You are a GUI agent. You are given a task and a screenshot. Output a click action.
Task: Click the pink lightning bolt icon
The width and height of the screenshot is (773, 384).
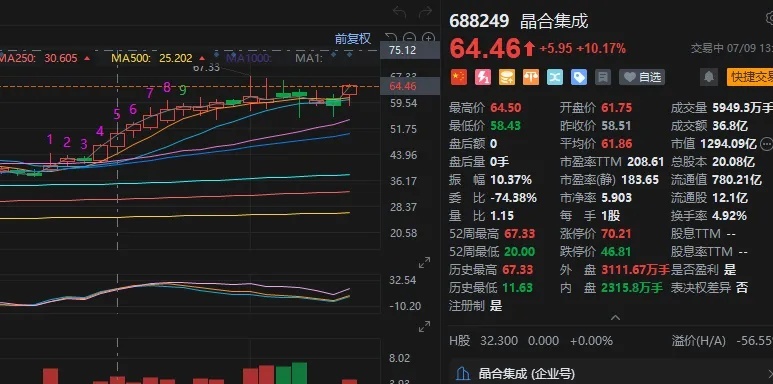[x=483, y=77]
